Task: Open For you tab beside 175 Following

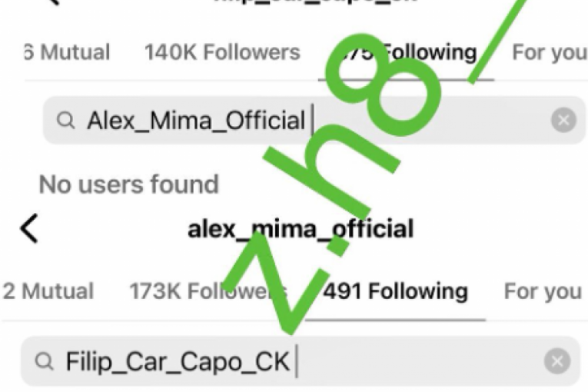Action: click(x=549, y=52)
